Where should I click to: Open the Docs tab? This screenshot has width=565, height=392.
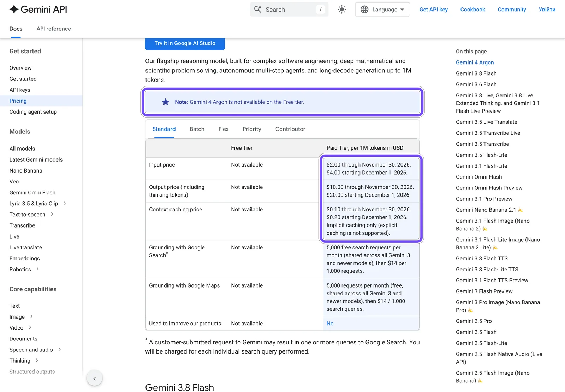pyautogui.click(x=16, y=29)
